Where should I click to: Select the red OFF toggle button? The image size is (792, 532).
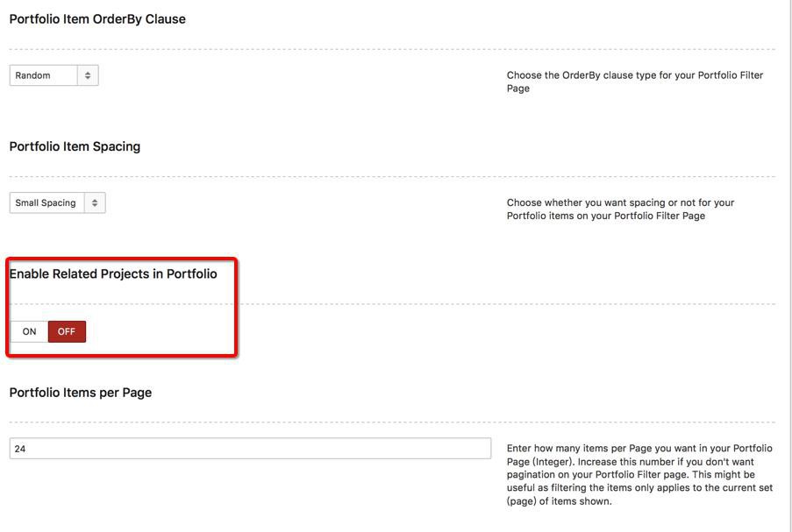[x=67, y=331]
